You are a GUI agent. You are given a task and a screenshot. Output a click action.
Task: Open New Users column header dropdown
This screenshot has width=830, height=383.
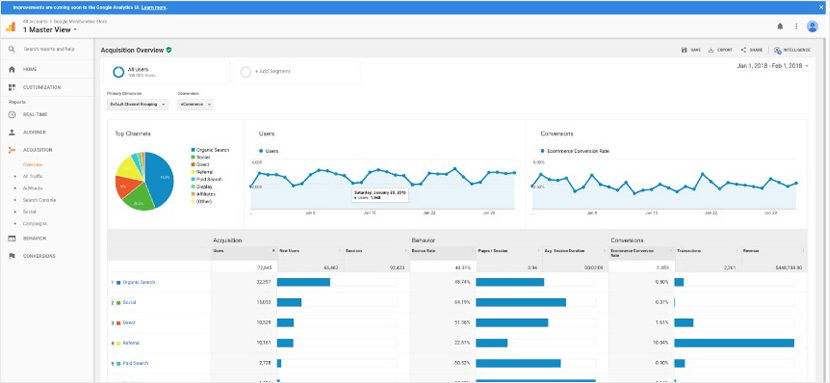(x=340, y=250)
